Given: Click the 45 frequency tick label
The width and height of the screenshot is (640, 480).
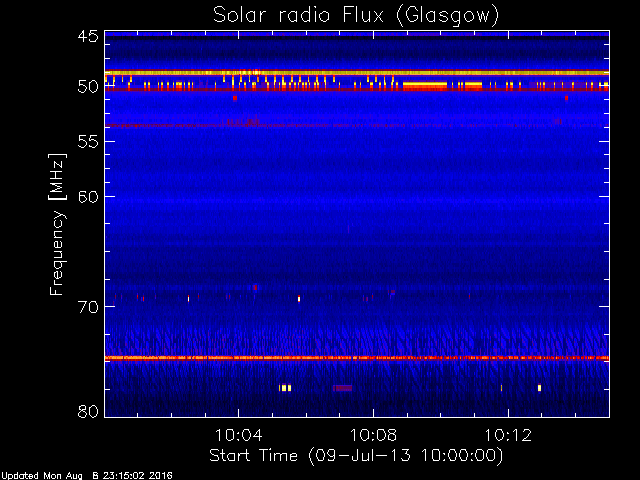Looking at the screenshot, I should 88,37.
